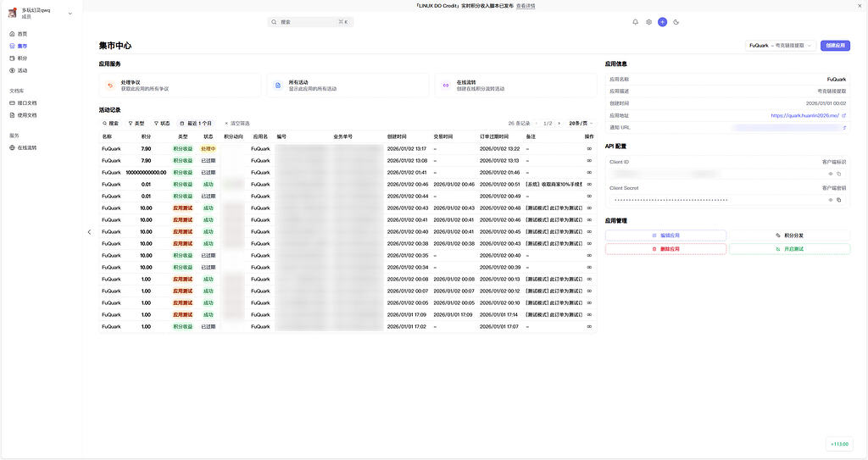Click the 订单过期时间 column header
Image resolution: width=868 pixels, height=460 pixels.
pyautogui.click(x=494, y=136)
